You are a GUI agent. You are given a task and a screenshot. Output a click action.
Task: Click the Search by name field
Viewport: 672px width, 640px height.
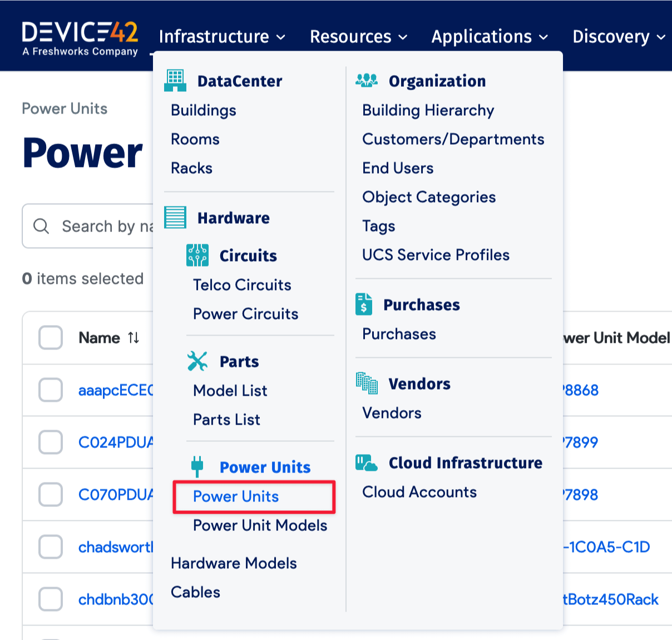pyautogui.click(x=106, y=227)
